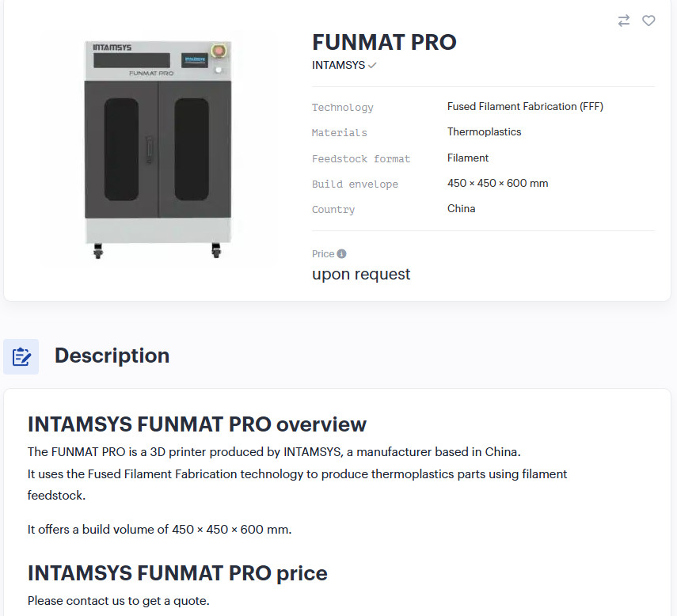Click the upon request price text
The image size is (677, 616).
361,274
